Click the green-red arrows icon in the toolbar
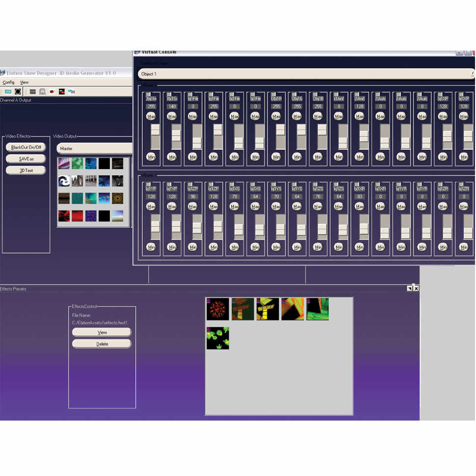 61,91
